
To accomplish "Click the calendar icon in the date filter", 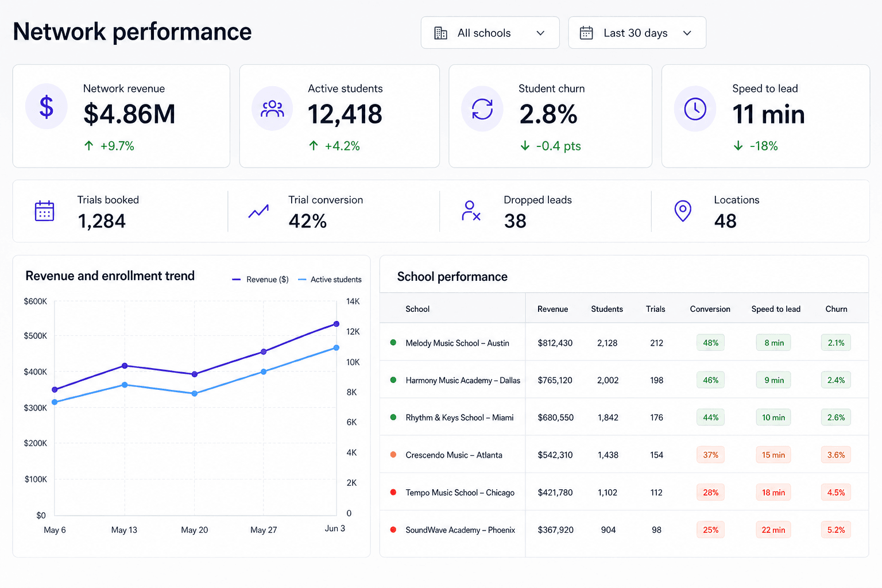I will 586,33.
